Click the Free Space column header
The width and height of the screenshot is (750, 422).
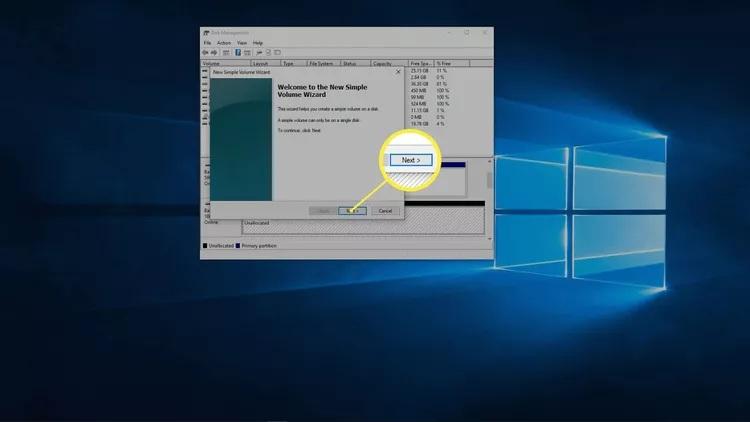420,63
